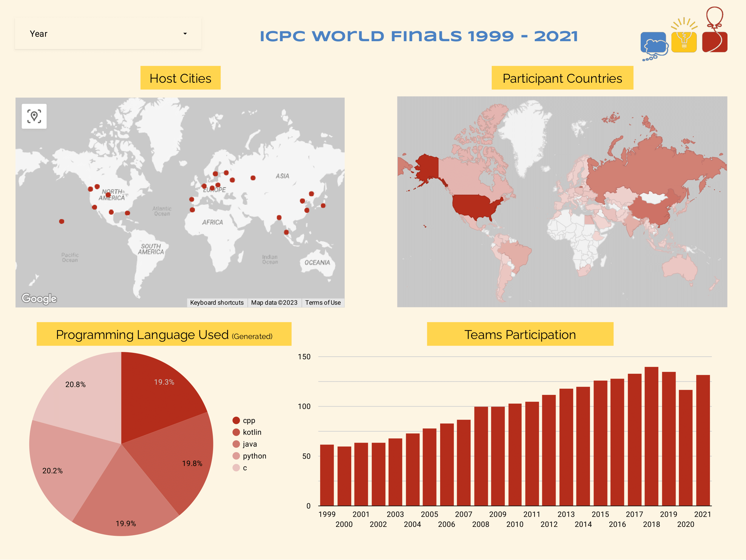Screen dimensions: 746x560
Task: Click the 150 y-axis label
Action: coord(304,357)
